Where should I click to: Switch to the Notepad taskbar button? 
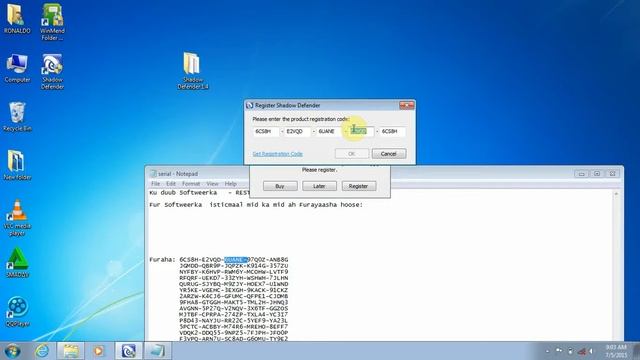click(x=157, y=351)
